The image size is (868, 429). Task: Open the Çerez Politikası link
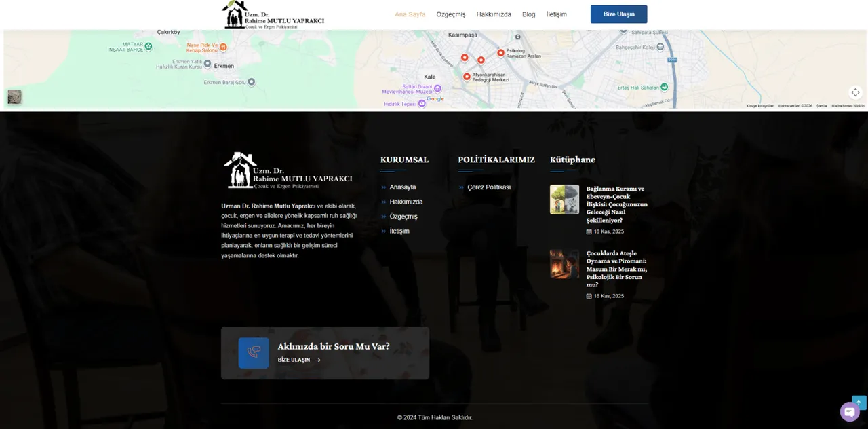pos(489,187)
